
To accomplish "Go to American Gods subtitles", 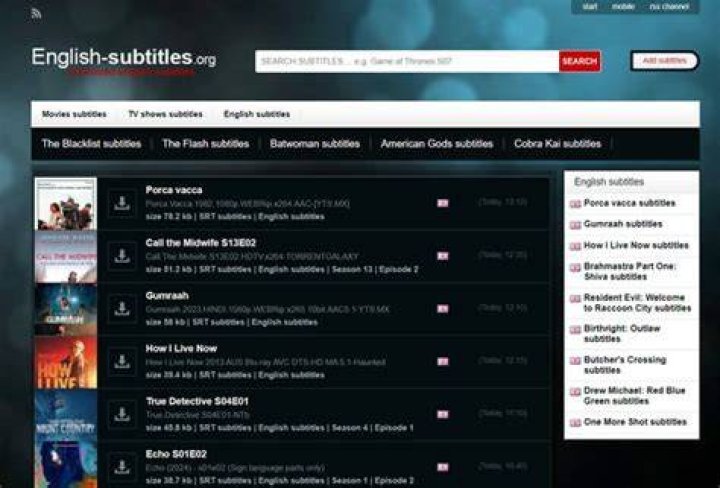I will pos(437,144).
